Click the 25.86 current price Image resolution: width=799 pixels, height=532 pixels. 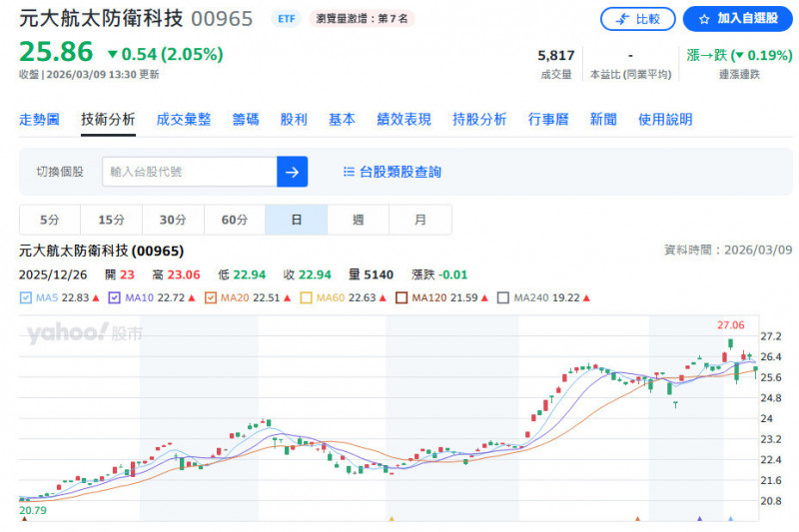[56, 52]
